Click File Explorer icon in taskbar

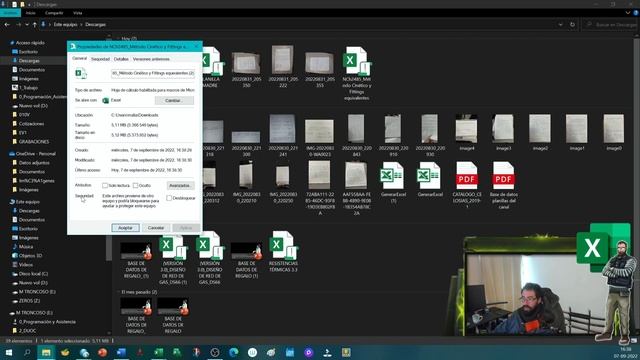pos(46,352)
